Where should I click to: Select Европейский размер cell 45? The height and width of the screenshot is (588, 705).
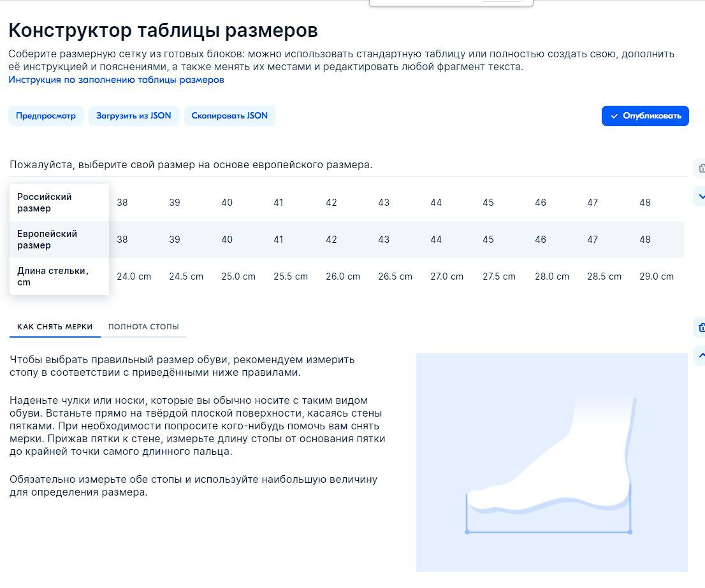click(x=488, y=240)
